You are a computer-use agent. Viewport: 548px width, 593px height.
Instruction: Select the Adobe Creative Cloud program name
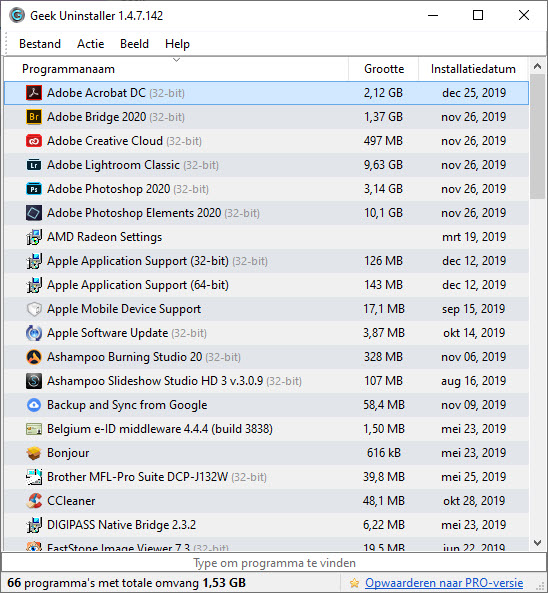[105, 141]
